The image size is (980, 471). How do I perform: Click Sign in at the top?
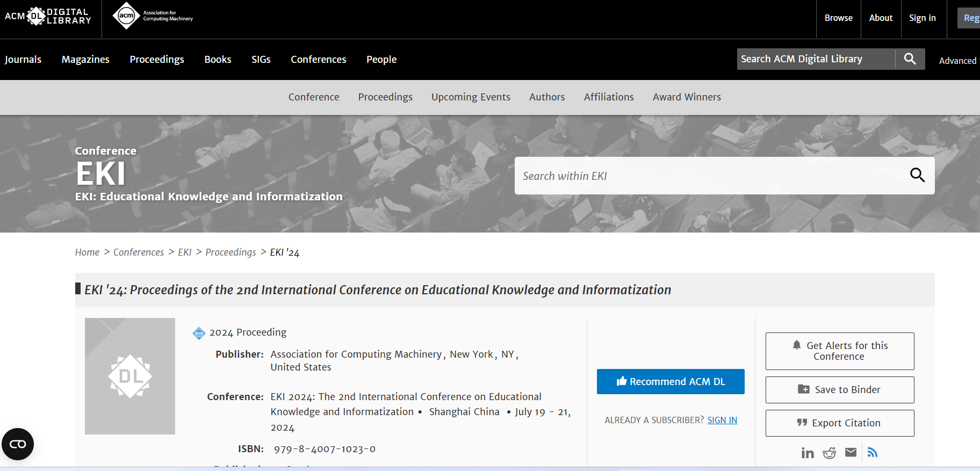(x=923, y=18)
